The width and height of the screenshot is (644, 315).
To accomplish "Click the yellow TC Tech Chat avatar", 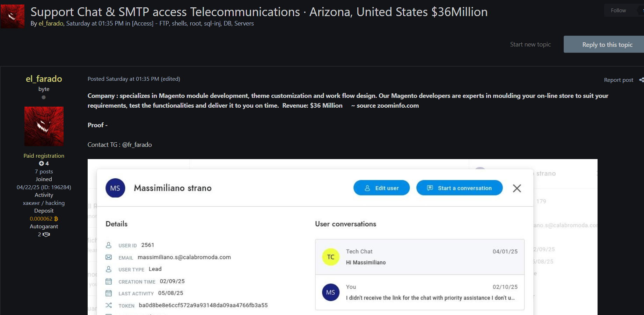I will (x=330, y=257).
